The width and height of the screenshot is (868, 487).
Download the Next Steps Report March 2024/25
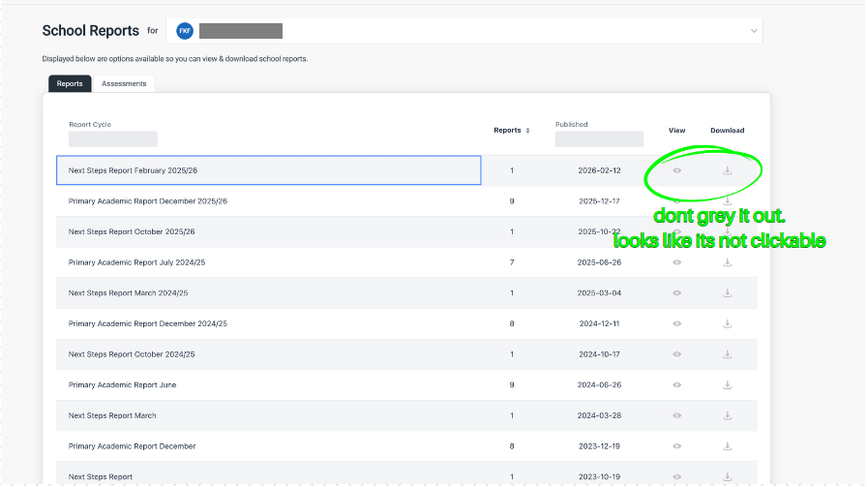coord(727,293)
